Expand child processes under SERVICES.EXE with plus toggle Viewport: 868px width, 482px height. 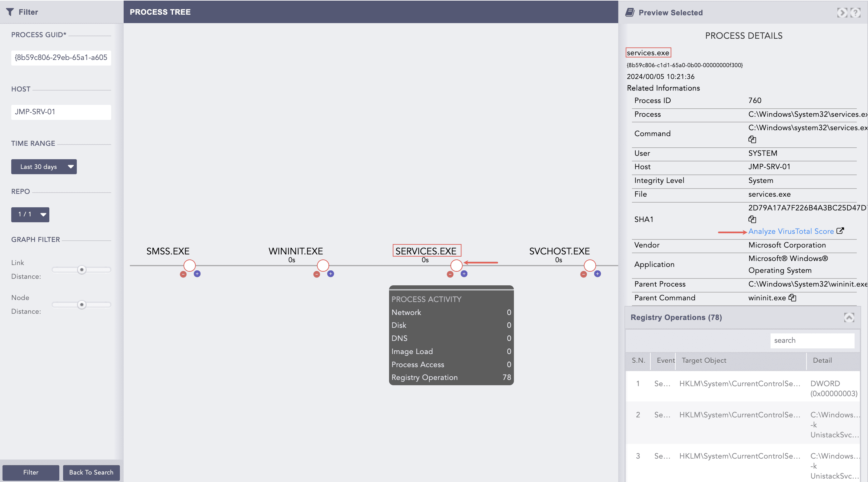click(464, 274)
